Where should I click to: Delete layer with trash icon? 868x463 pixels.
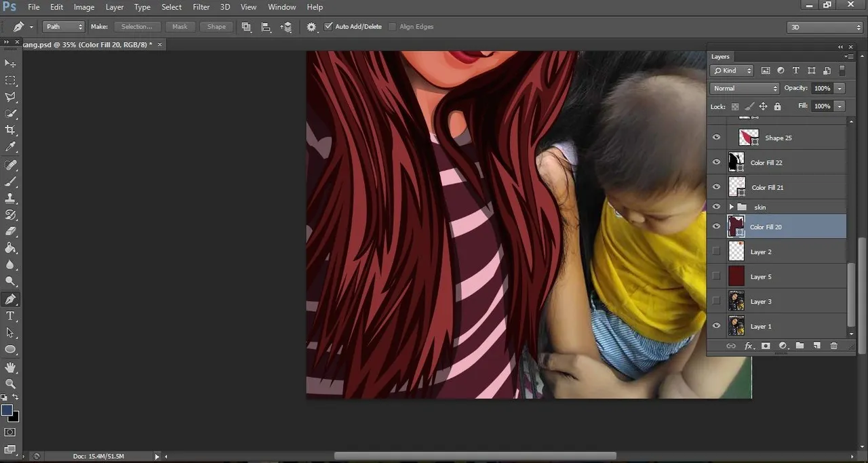coord(833,346)
